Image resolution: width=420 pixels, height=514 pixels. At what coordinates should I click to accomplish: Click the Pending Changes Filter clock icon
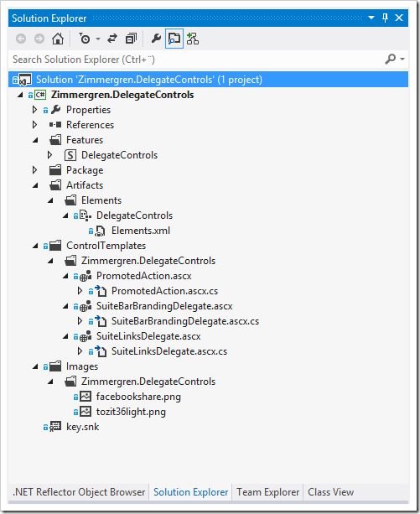coord(85,39)
